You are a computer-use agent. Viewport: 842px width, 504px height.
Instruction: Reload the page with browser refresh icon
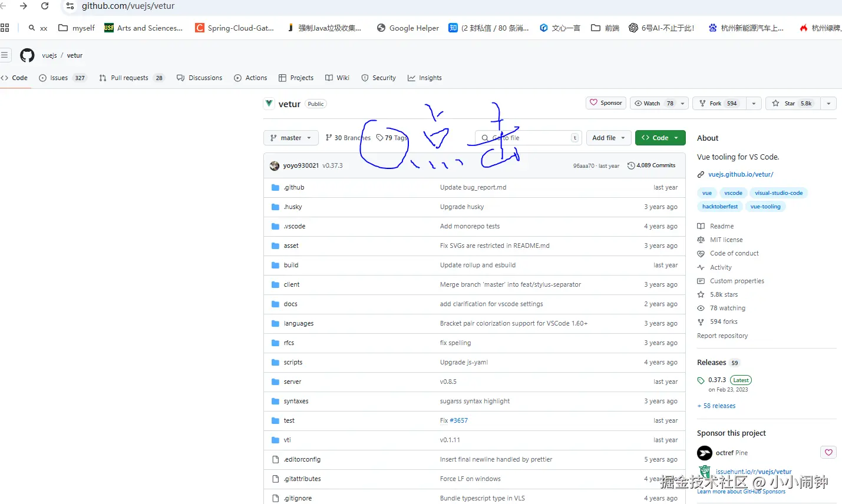pos(45,6)
